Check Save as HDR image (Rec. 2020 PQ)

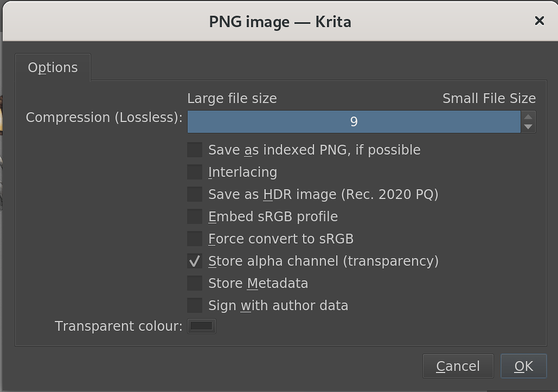click(x=195, y=194)
